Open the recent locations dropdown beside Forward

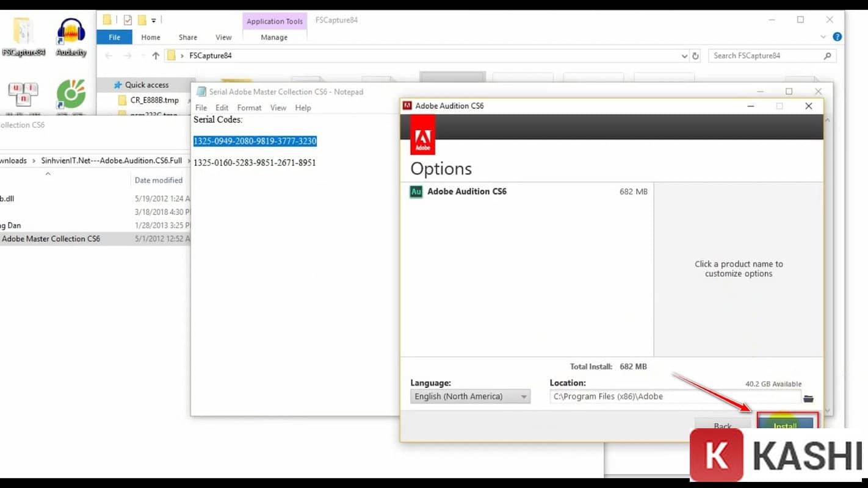coord(142,56)
